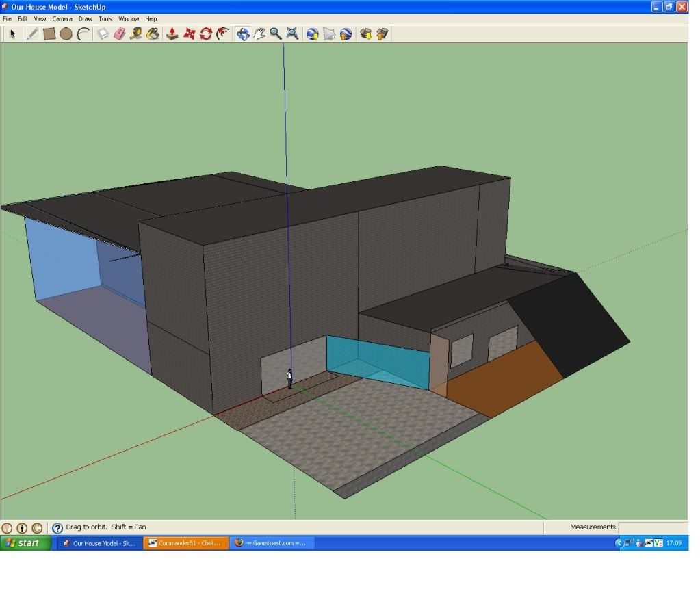Select the Arc drawing tool
Screen dimensions: 700x615
coord(83,34)
